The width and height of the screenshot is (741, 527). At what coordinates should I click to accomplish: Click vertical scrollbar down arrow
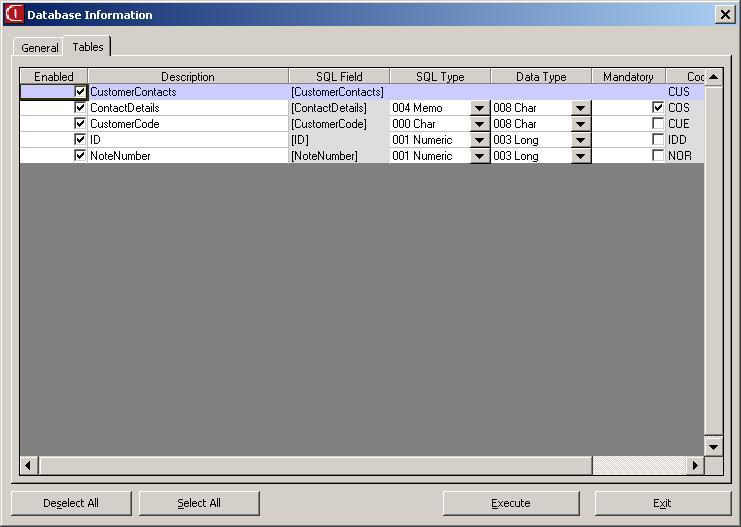[714, 446]
